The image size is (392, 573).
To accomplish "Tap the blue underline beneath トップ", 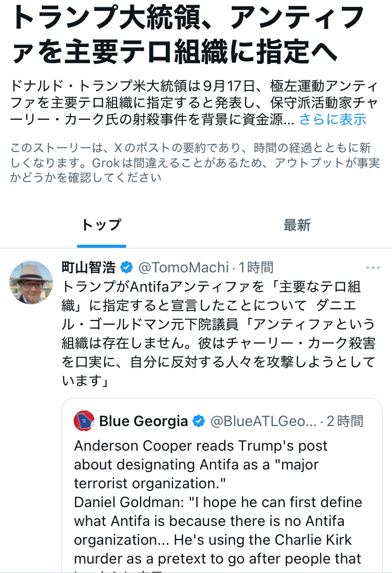I will [x=101, y=246].
